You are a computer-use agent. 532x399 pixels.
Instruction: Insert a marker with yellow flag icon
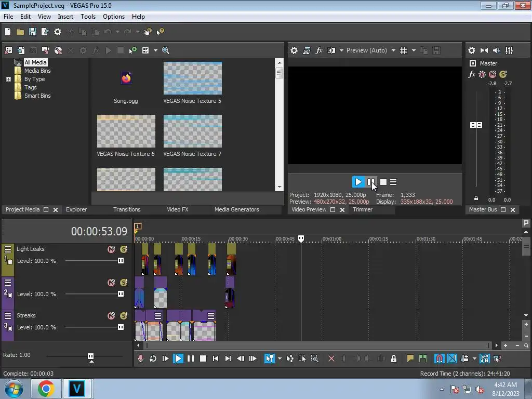pyautogui.click(x=410, y=358)
